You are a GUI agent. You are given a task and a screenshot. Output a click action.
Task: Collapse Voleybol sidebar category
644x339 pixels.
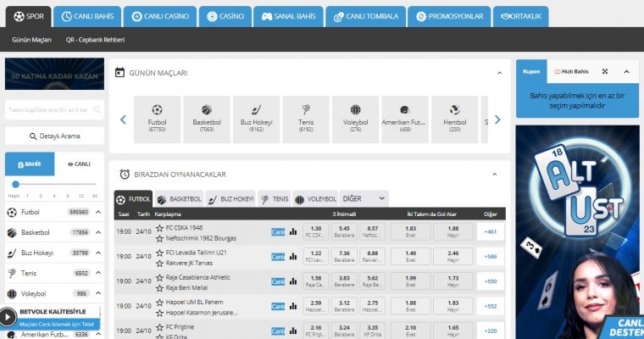(98, 293)
